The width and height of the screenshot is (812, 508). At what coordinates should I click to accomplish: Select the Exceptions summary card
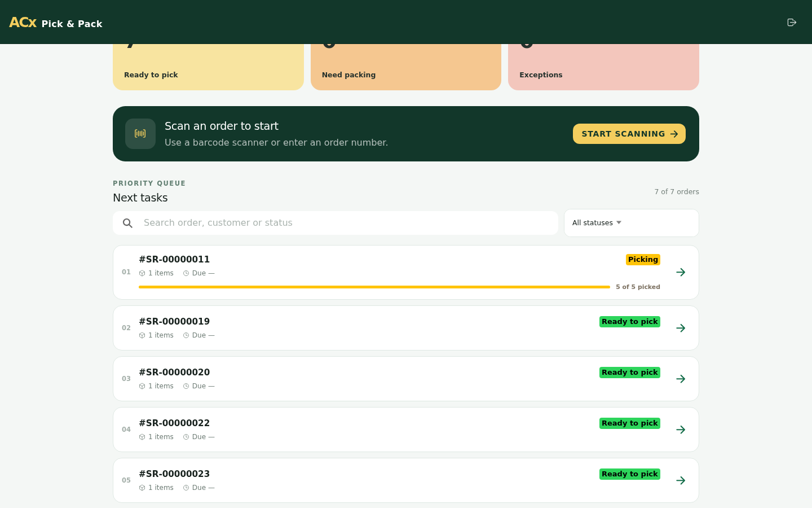(603, 67)
